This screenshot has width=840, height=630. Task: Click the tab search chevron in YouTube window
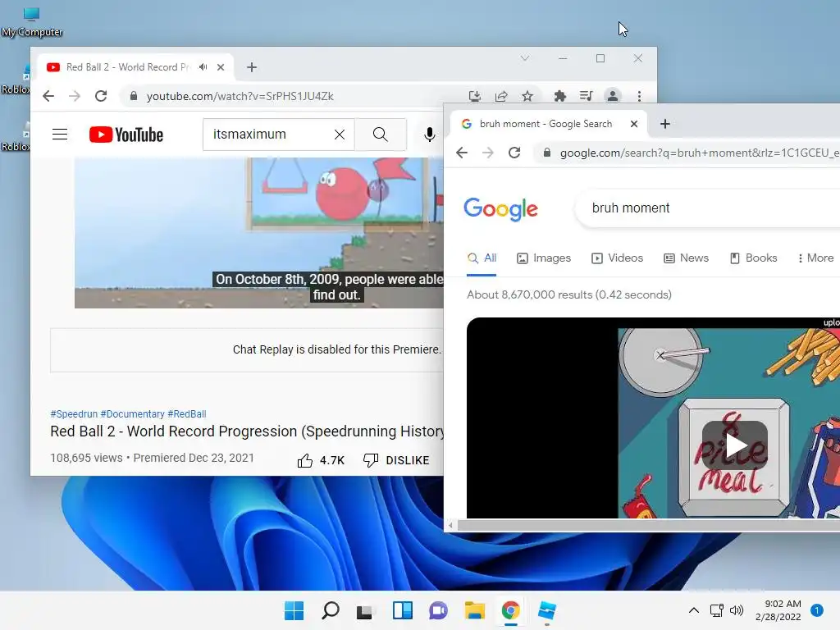(525, 58)
